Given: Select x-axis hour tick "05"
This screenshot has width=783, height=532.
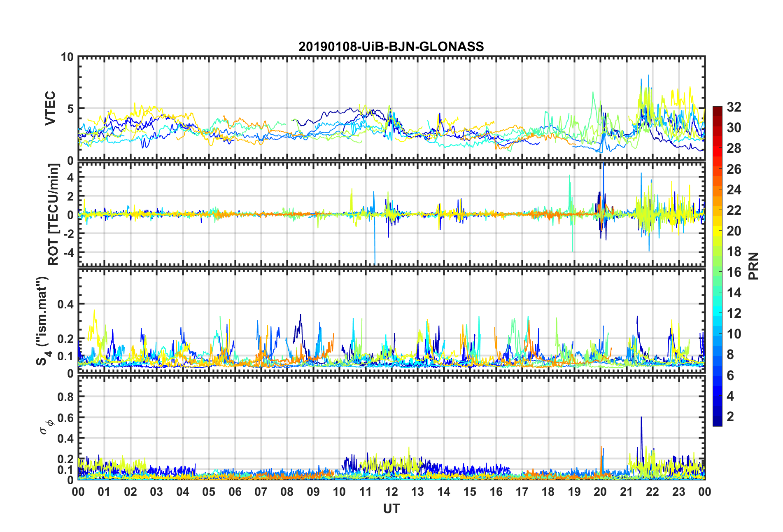Looking at the screenshot, I should (209, 492).
